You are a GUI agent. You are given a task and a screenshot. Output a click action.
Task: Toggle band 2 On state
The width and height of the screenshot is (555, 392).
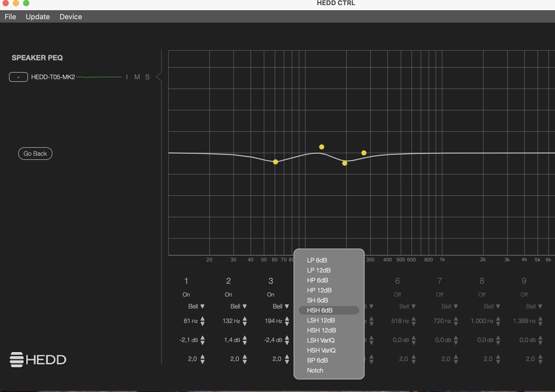[x=228, y=295]
